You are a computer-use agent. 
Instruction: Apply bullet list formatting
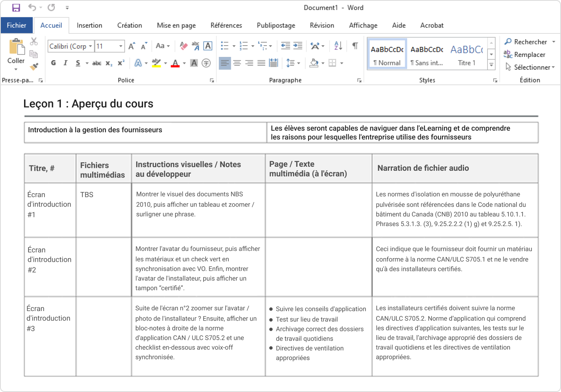point(225,46)
